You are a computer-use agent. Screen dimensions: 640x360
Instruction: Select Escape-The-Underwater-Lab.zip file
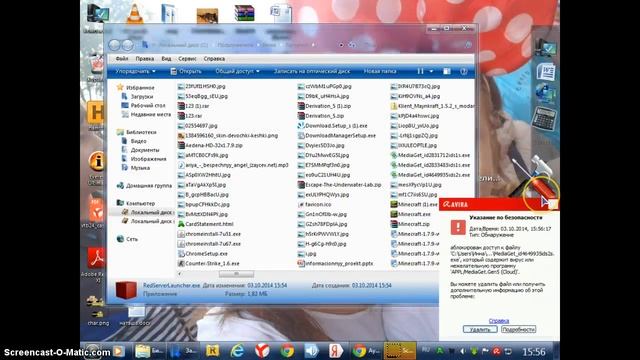340,185
